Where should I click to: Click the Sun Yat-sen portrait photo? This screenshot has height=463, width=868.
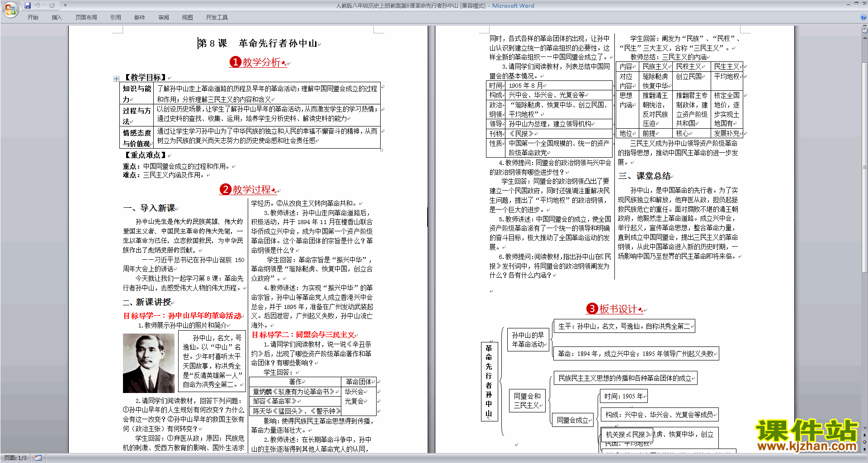[x=149, y=363]
